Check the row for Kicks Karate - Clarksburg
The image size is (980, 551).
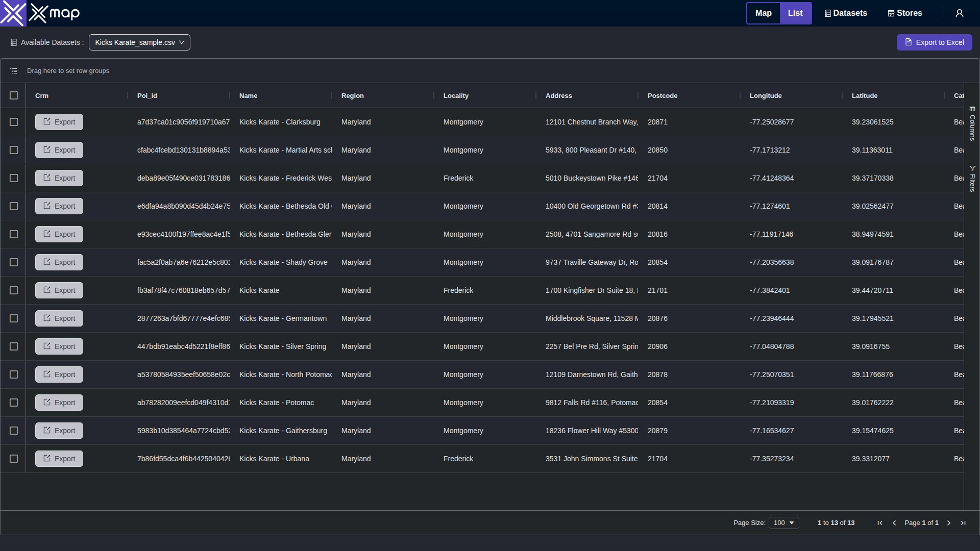(x=14, y=122)
